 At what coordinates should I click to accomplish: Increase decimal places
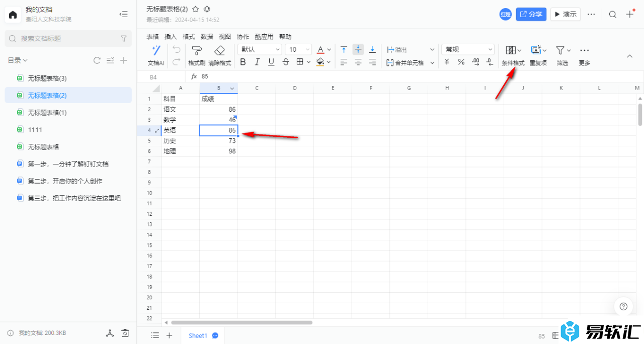coord(476,62)
